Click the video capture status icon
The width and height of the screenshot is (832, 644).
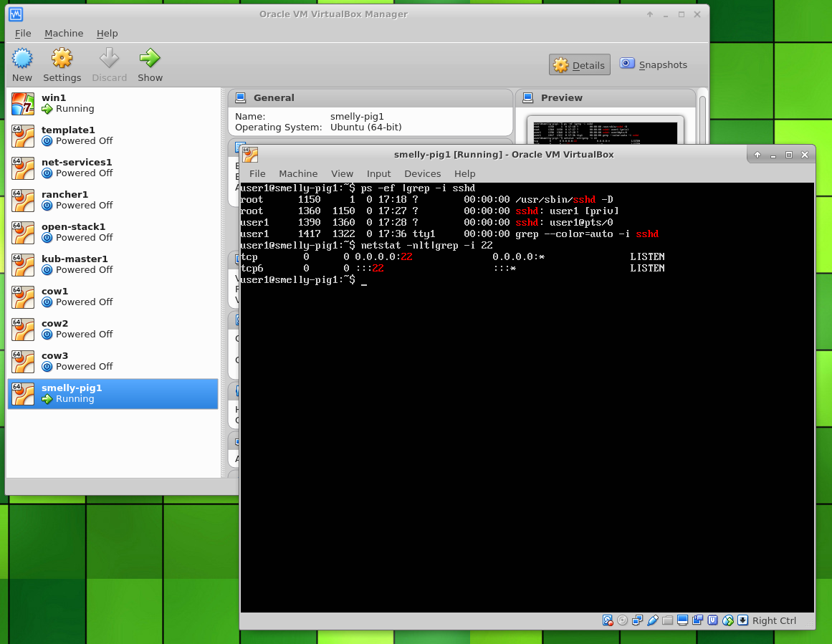click(x=698, y=620)
